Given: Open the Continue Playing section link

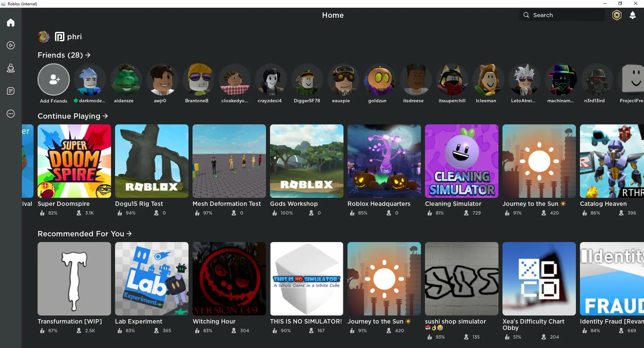Looking at the screenshot, I should (x=72, y=116).
